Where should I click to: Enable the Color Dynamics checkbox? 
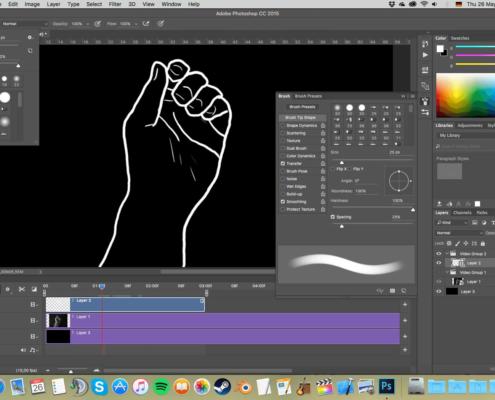coord(283,156)
